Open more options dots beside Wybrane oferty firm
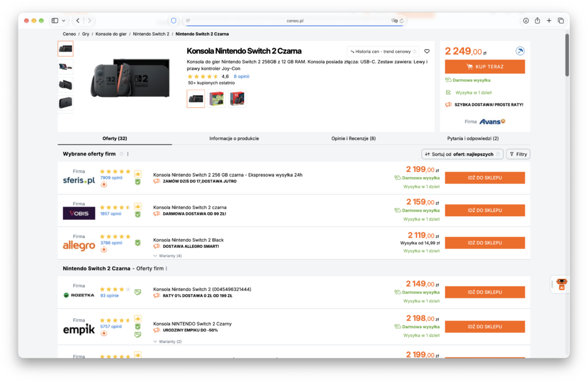588x382 pixels. 128,154
